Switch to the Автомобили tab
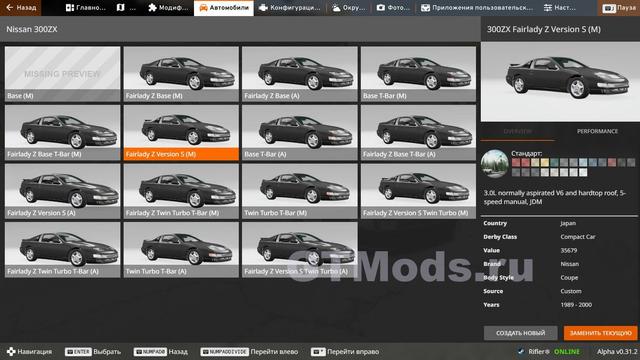Image resolution: width=640 pixels, height=360 pixels. [x=224, y=8]
